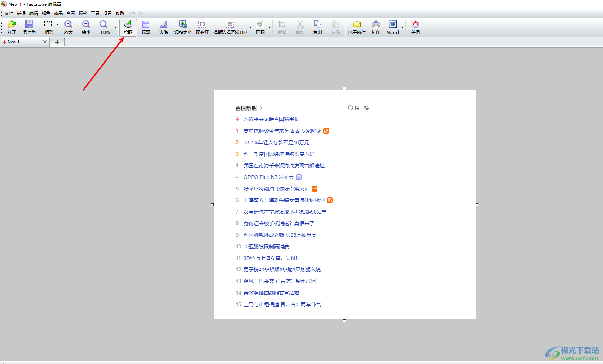This screenshot has width=603, height=364.
Task: Add a new tab with plus button
Action: 57,42
